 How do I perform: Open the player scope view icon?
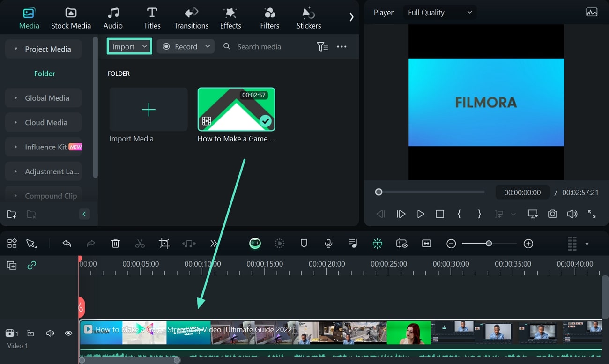click(592, 13)
